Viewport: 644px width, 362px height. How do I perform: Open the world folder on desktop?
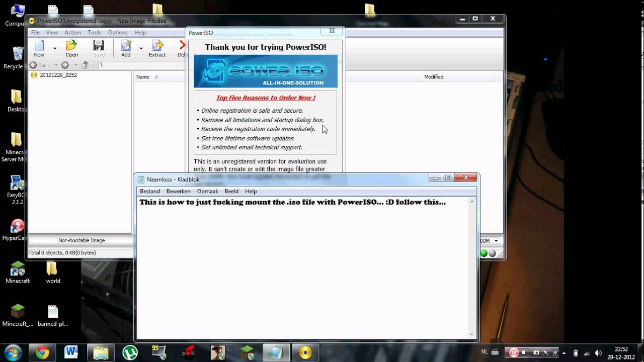[53, 273]
